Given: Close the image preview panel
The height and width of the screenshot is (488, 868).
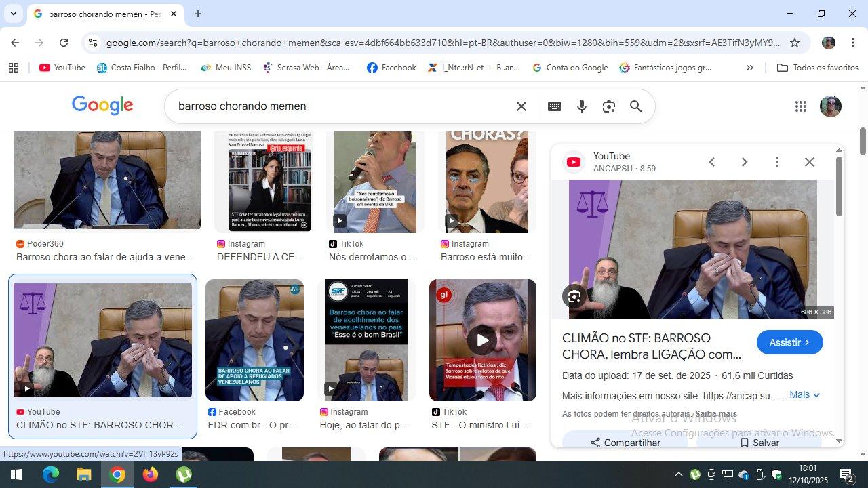Looking at the screenshot, I should (809, 162).
